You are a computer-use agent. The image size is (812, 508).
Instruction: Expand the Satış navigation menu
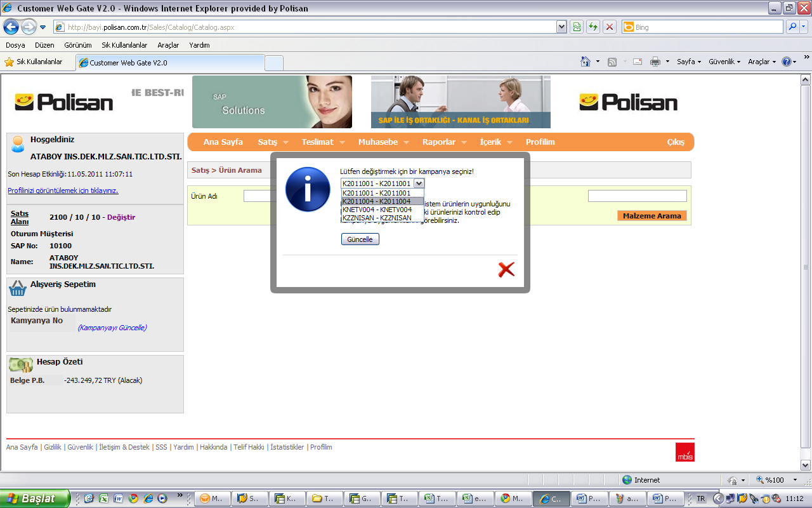click(273, 142)
